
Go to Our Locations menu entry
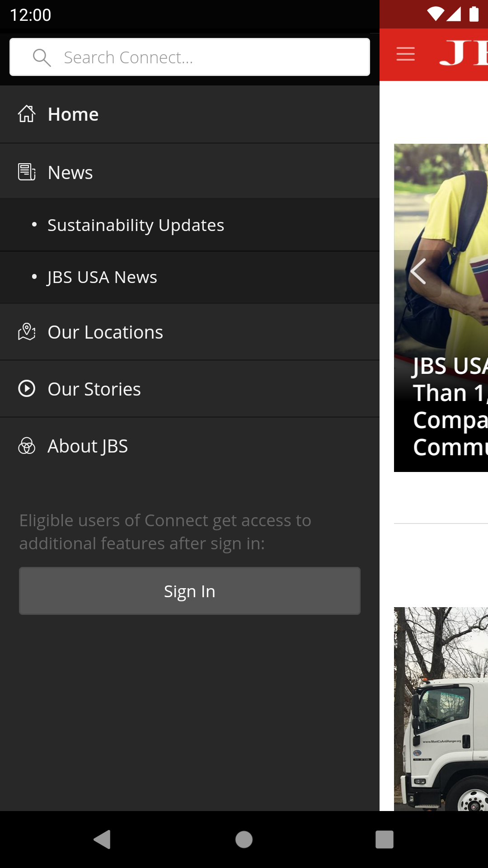click(x=190, y=332)
